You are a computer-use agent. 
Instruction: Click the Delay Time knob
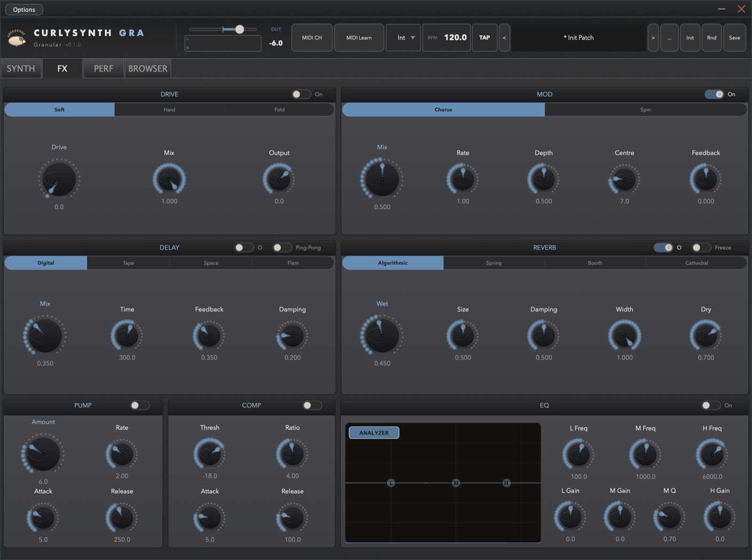pyautogui.click(x=127, y=336)
